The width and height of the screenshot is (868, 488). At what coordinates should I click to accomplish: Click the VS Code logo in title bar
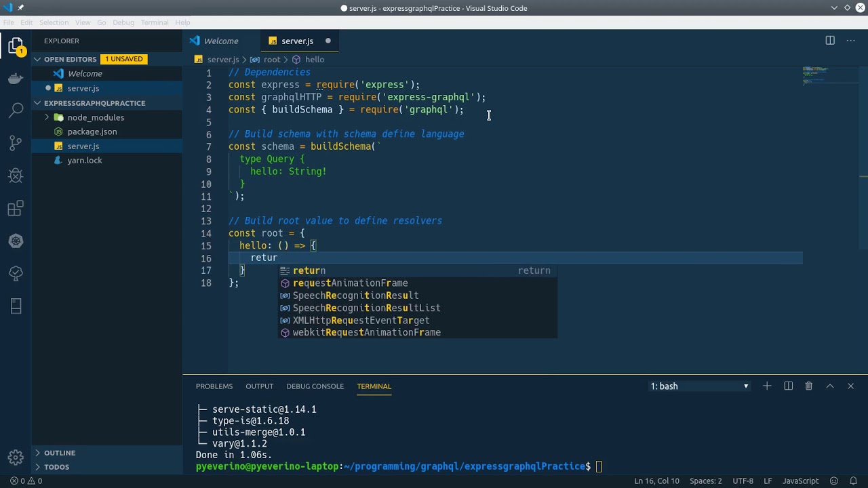click(7, 8)
